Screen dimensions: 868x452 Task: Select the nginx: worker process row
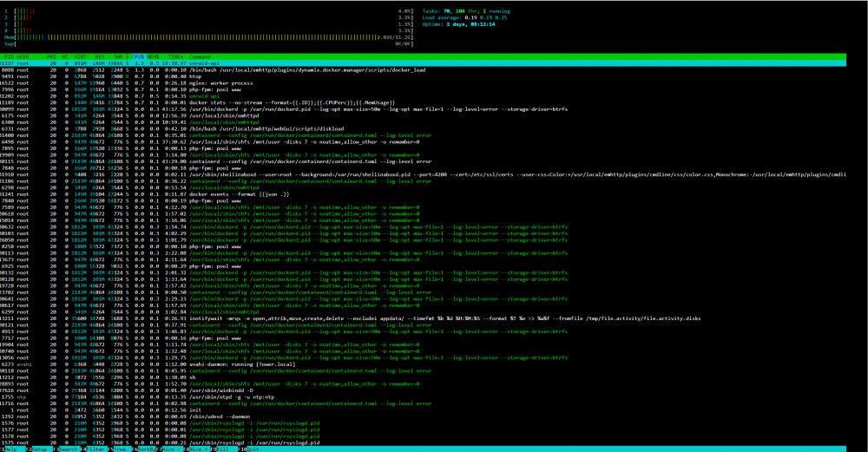[x=423, y=83]
